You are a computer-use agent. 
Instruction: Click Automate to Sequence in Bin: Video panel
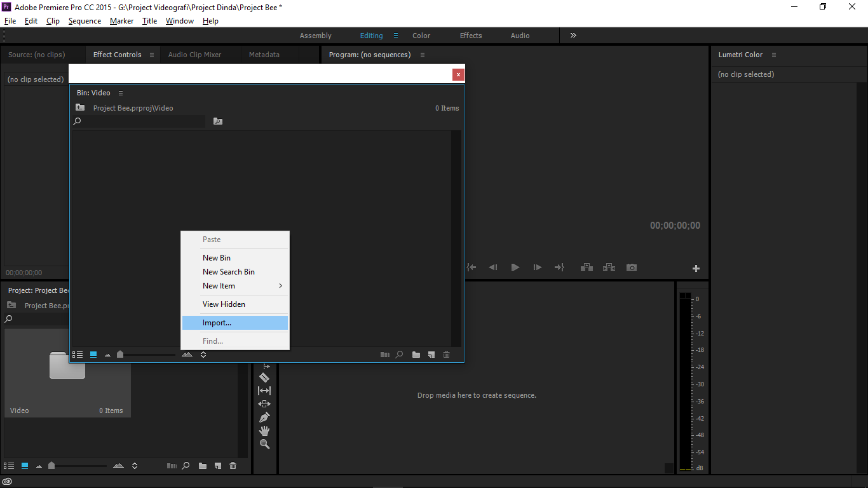(385, 355)
